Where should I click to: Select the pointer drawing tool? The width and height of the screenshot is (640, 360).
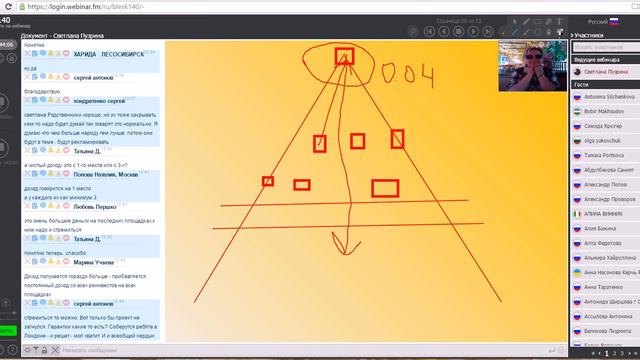(x=515, y=22)
